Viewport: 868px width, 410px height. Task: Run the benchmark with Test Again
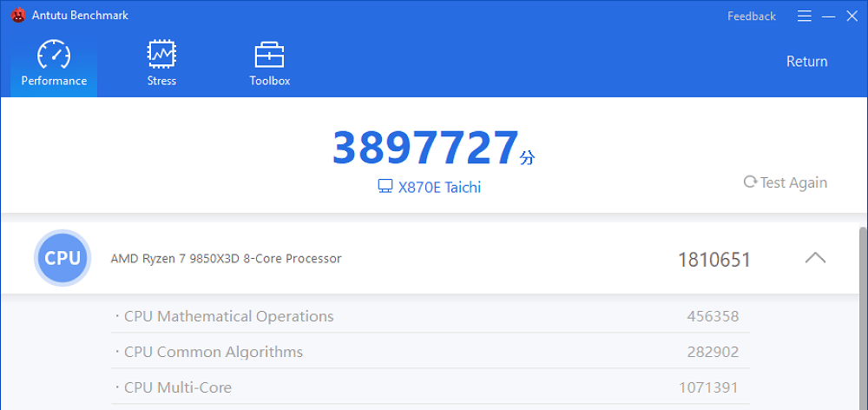[785, 182]
